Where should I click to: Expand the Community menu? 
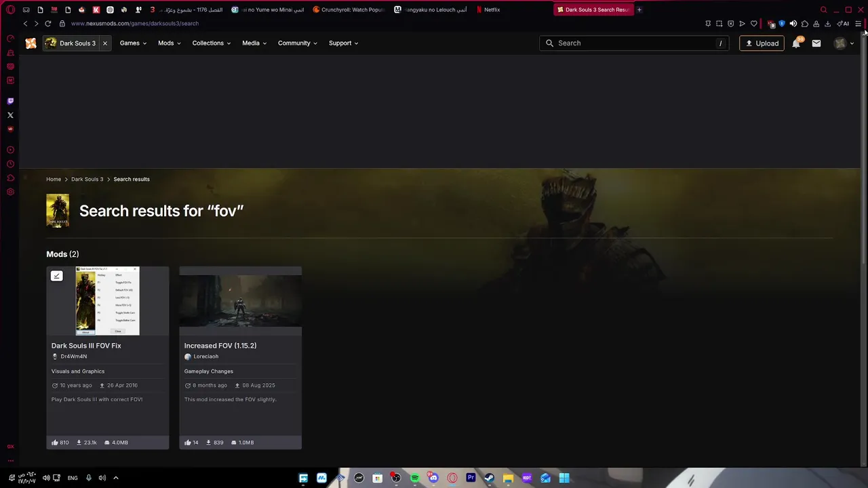(x=297, y=43)
